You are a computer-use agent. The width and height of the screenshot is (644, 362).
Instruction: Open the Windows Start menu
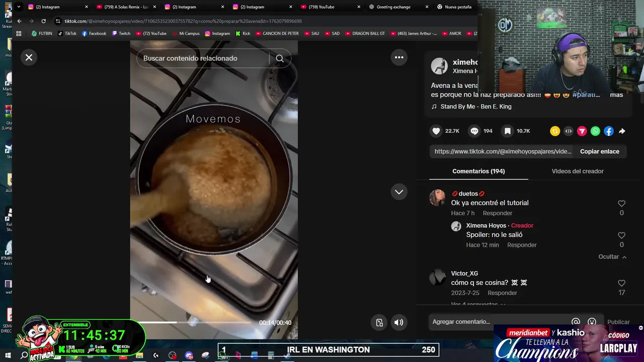click(x=8, y=355)
